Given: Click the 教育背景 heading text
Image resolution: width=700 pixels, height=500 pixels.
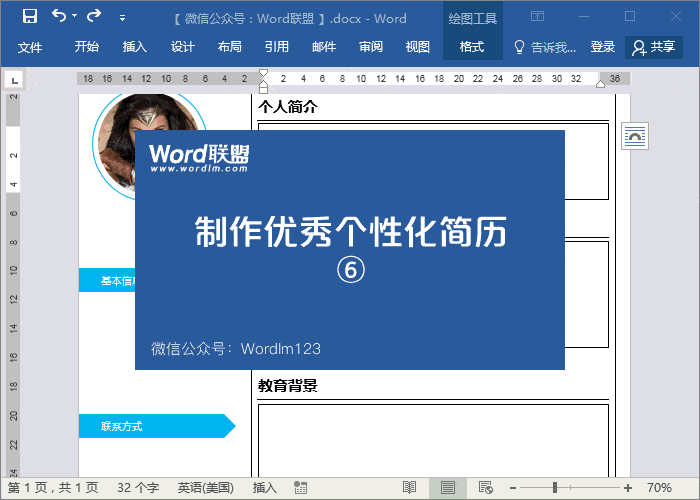Looking at the screenshot, I should coord(288,385).
